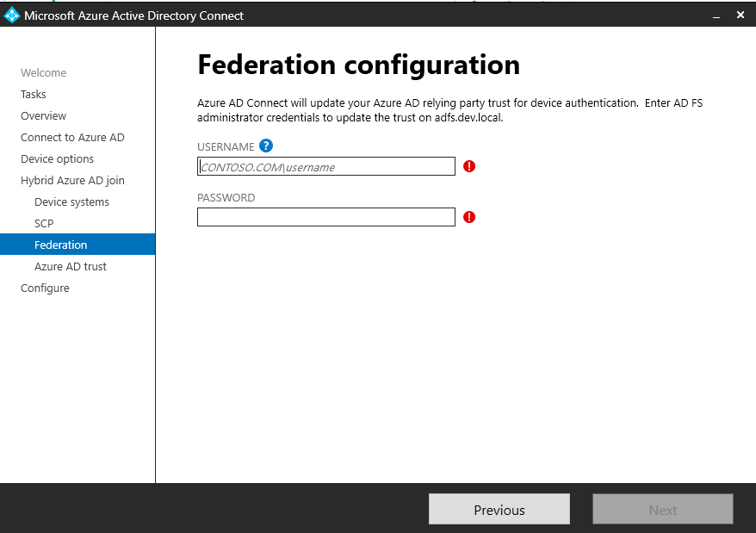This screenshot has height=533, width=756.
Task: Click the error icon beside password field
Action: (x=469, y=217)
